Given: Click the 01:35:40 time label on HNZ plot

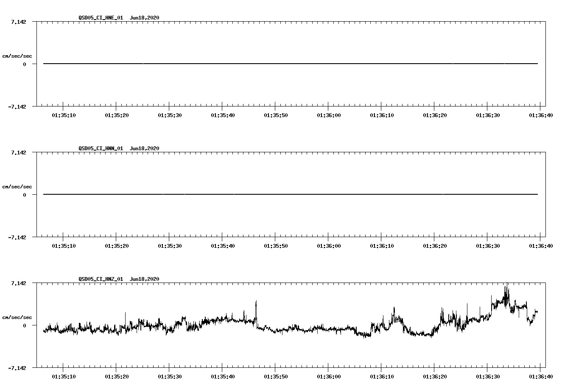Looking at the screenshot, I should pyautogui.click(x=223, y=376).
